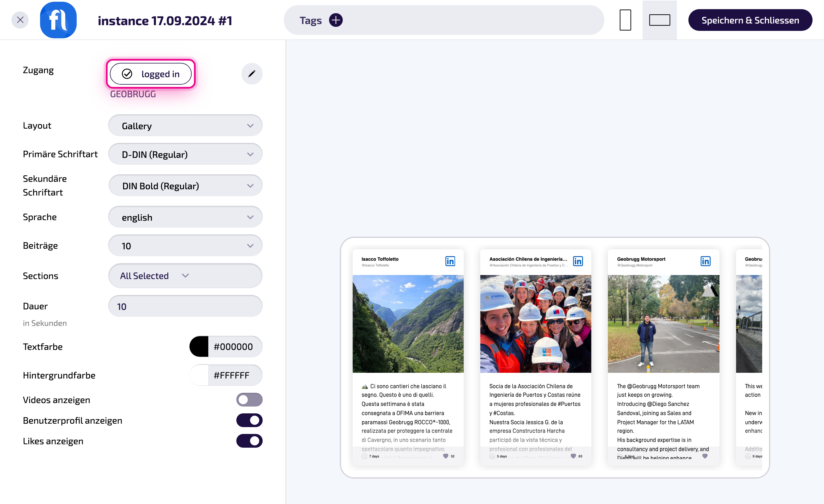Close the instance editor with X button

point(20,20)
